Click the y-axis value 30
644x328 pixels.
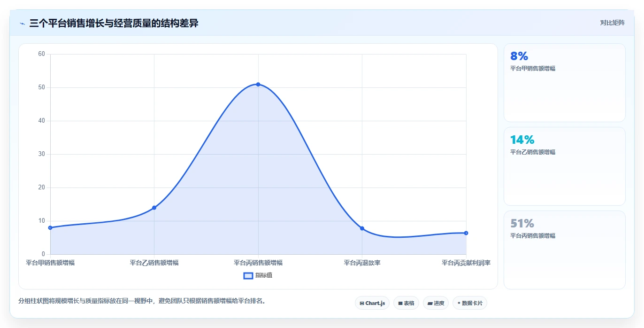[41, 154]
